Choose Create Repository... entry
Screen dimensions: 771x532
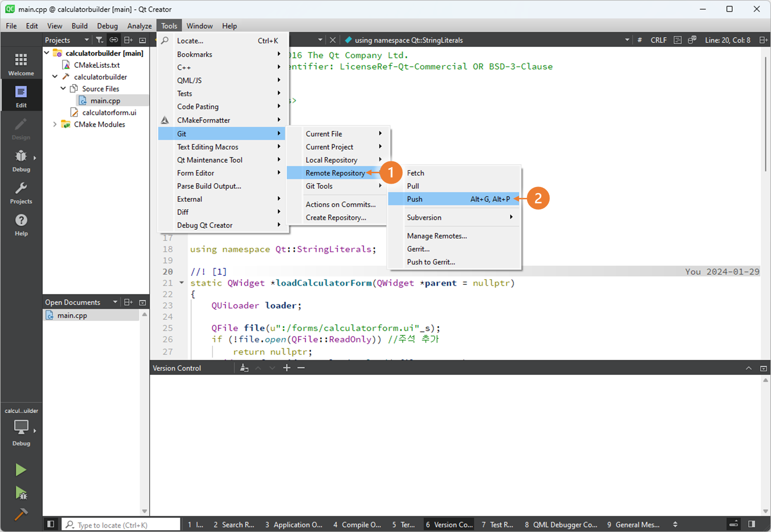337,217
